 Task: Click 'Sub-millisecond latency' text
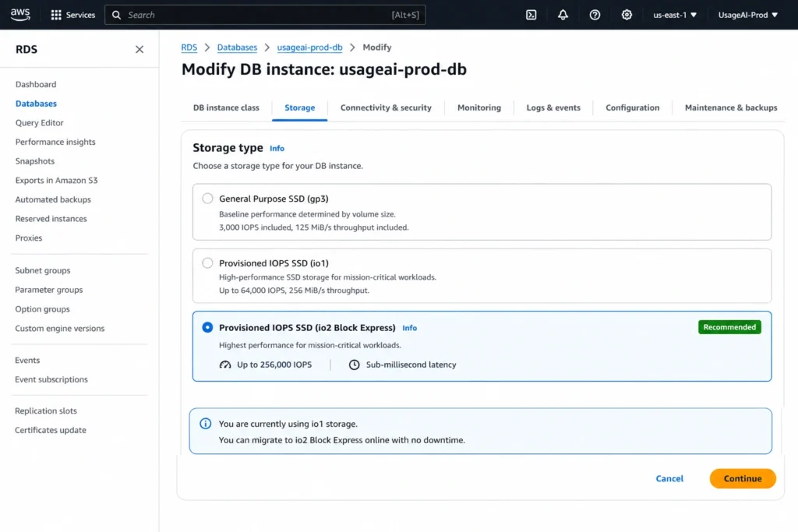click(411, 365)
